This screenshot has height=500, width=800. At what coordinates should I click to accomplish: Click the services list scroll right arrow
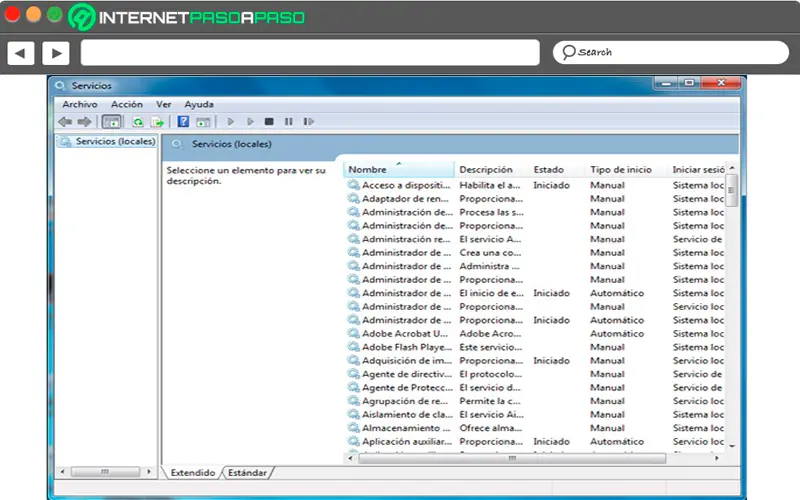point(717,458)
